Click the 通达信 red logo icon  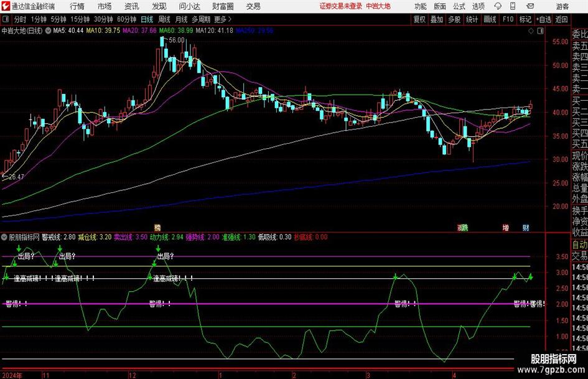(6, 6)
